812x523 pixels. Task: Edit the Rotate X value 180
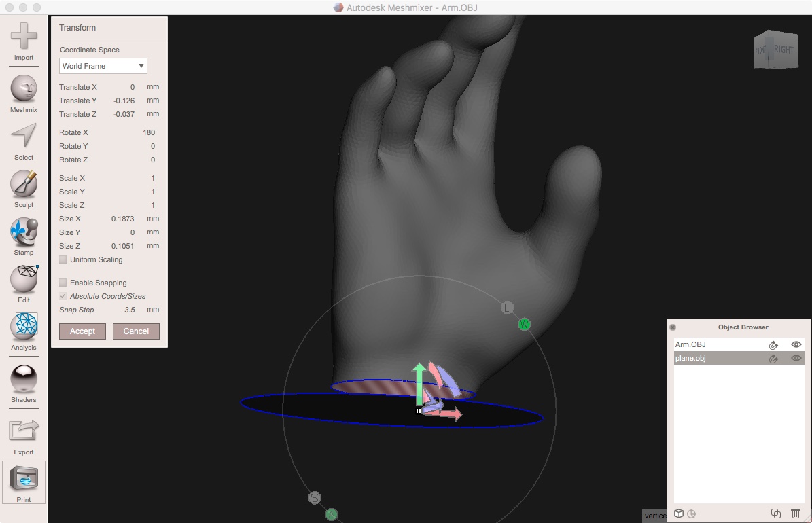tap(149, 132)
